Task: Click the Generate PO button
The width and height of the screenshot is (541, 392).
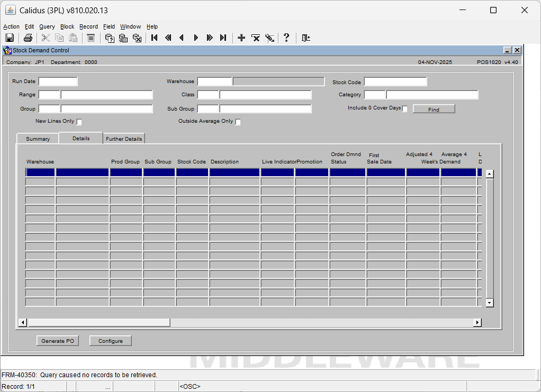Action: point(58,341)
